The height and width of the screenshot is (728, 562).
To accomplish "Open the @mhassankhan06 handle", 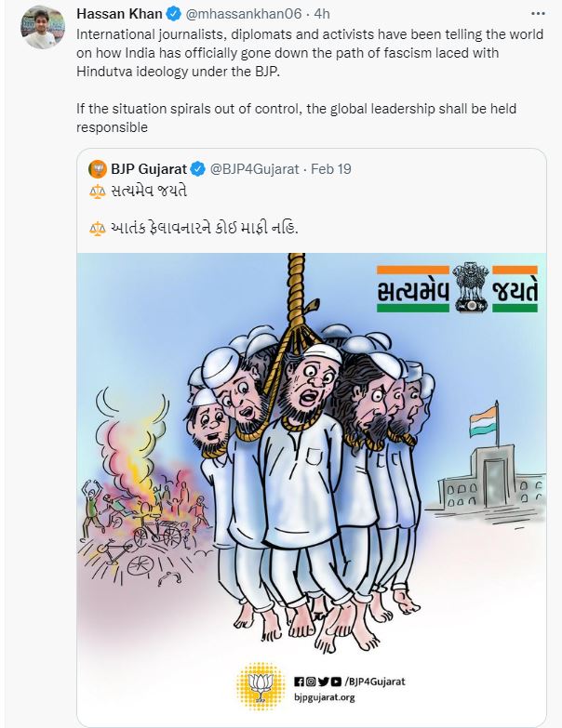I will coord(244,14).
